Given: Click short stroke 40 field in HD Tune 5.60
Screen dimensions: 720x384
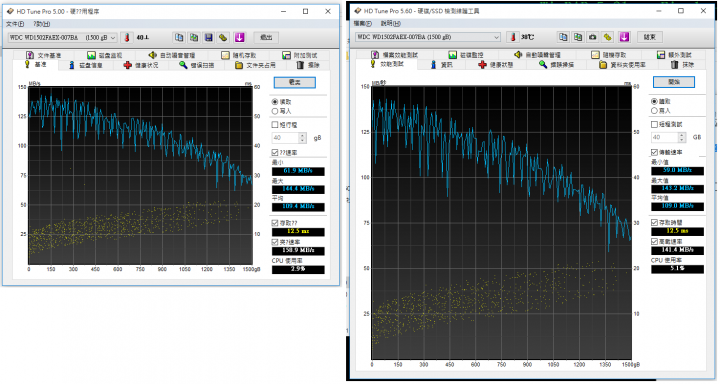Looking at the screenshot, I should pyautogui.click(x=664, y=137).
